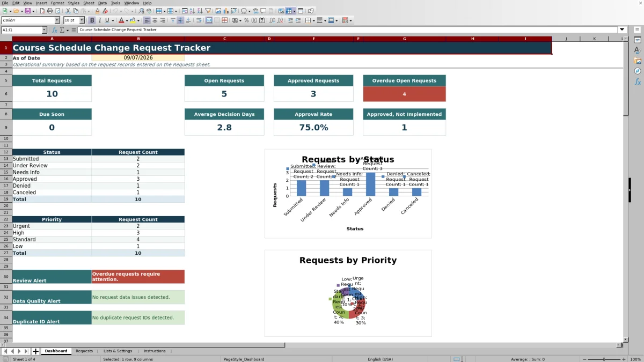Click the Formula equals sign icon

[74, 30]
